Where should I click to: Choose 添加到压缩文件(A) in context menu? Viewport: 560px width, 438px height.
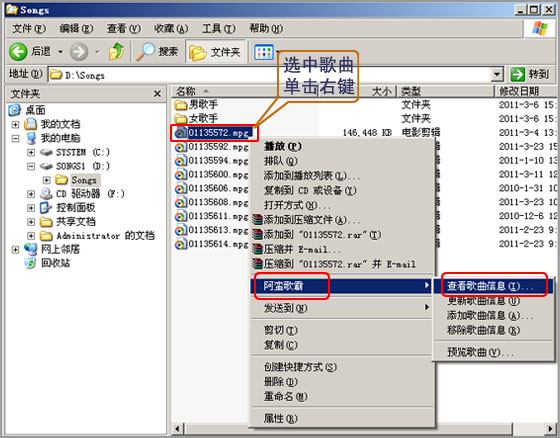[x=342, y=220]
